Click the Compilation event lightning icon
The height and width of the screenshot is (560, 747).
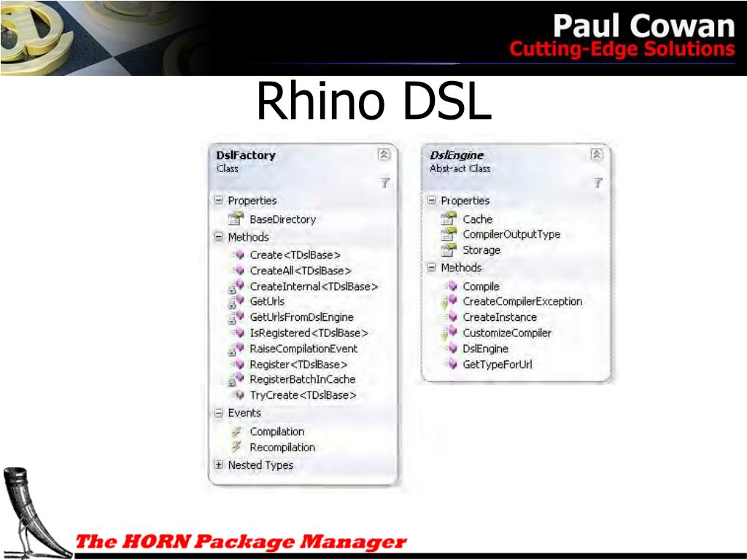(236, 432)
